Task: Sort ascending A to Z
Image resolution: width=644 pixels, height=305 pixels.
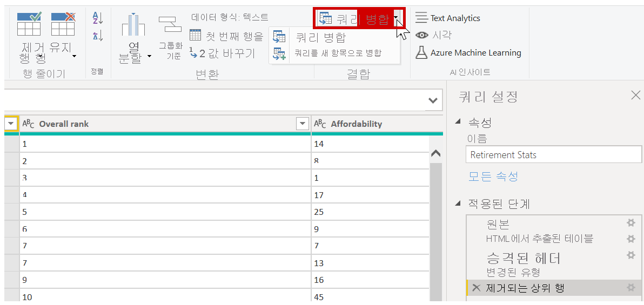Action: pos(98,18)
